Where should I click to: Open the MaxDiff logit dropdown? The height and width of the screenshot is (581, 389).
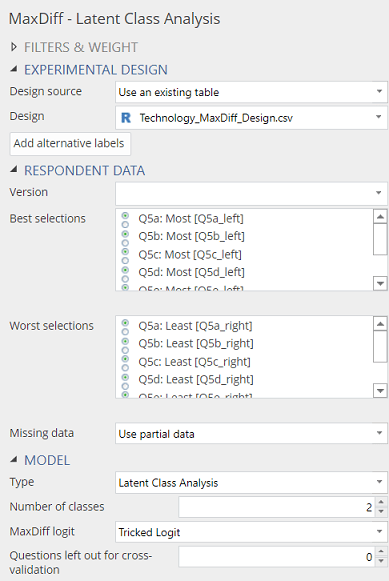tap(251, 532)
